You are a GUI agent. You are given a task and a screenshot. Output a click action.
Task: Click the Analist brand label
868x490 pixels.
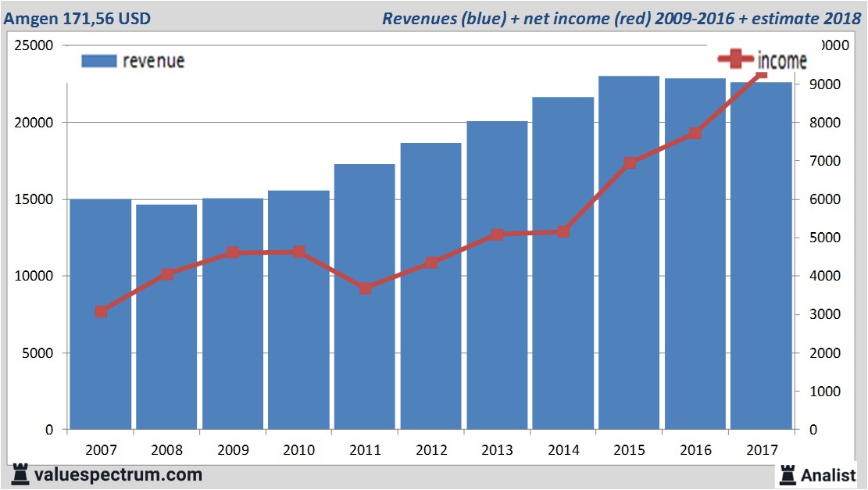pyautogui.click(x=829, y=474)
